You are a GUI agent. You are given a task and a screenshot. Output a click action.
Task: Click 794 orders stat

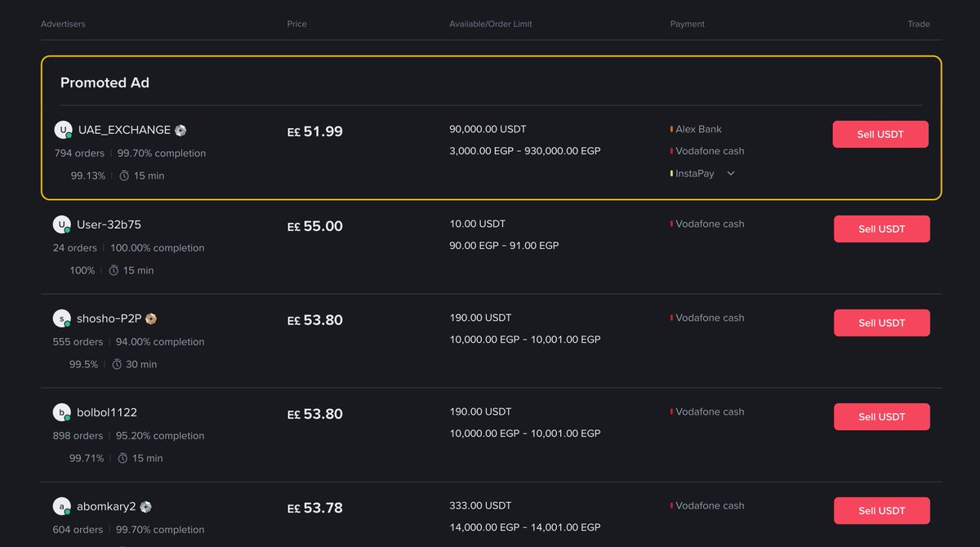click(x=79, y=153)
